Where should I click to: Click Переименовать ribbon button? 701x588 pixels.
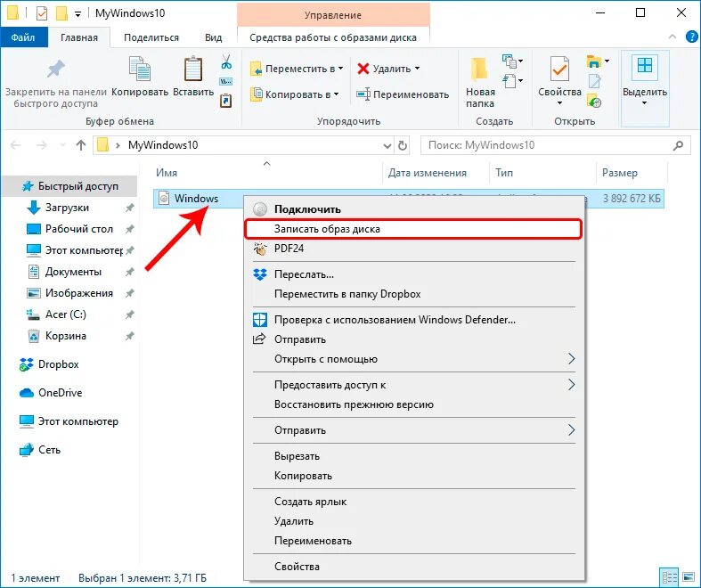403,94
